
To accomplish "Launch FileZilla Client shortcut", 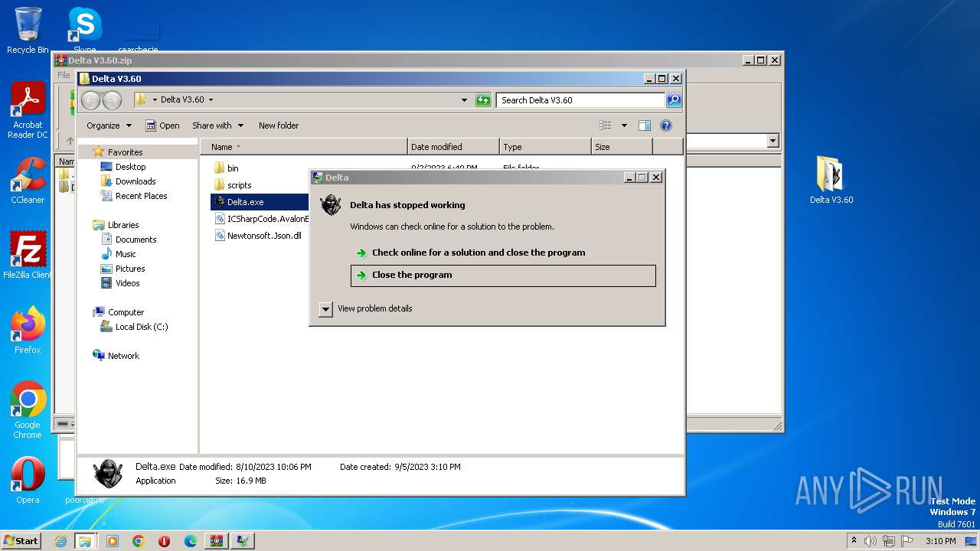I will point(28,255).
